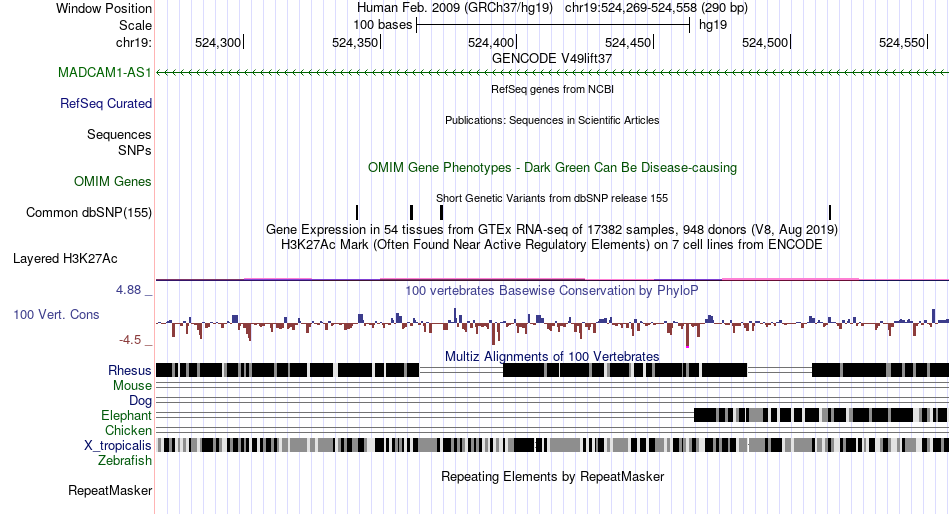
Task: Click the 524,500 ruler position
Action: [765, 42]
